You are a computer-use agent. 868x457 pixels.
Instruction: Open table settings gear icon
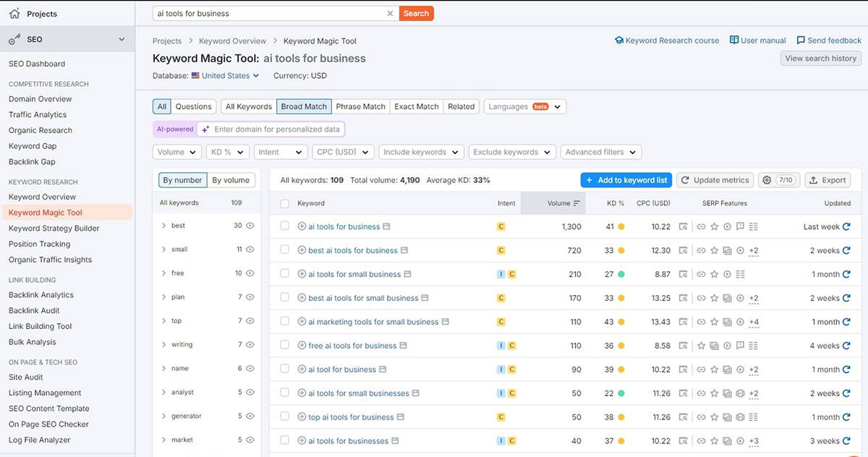(x=767, y=180)
